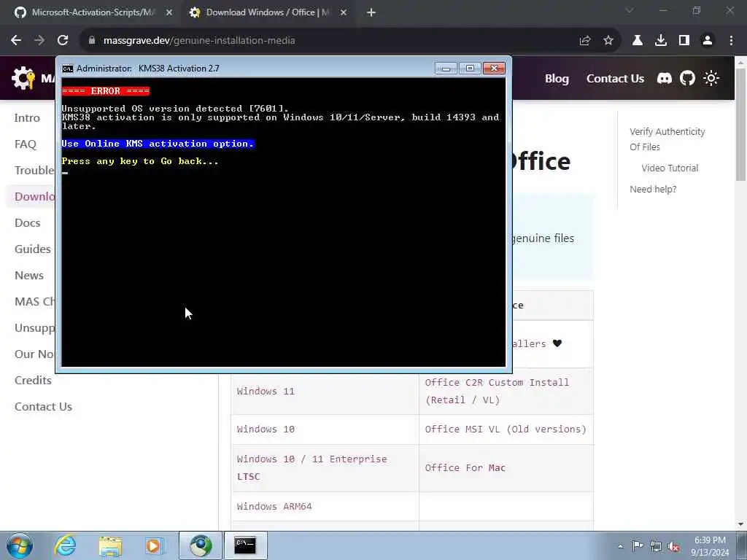Click the KMS38 Activation console title bar icon
747x560 pixels.
[68, 69]
